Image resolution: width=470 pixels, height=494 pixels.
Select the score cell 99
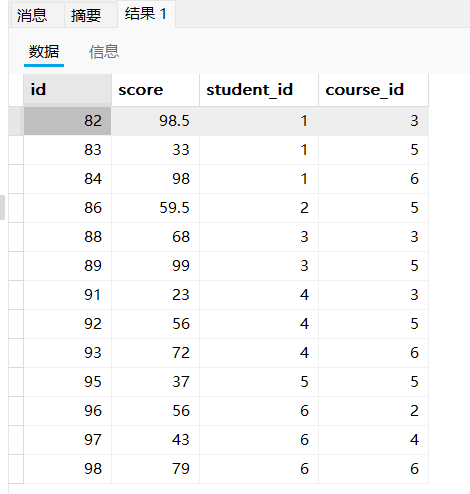(155, 266)
